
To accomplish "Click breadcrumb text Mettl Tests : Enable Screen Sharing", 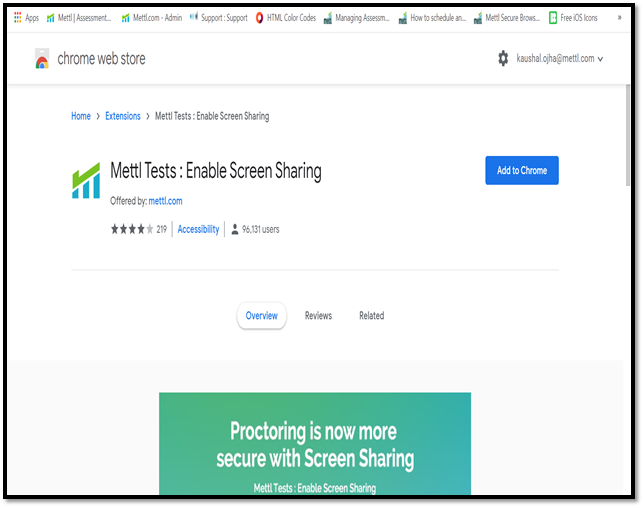I will (x=212, y=116).
